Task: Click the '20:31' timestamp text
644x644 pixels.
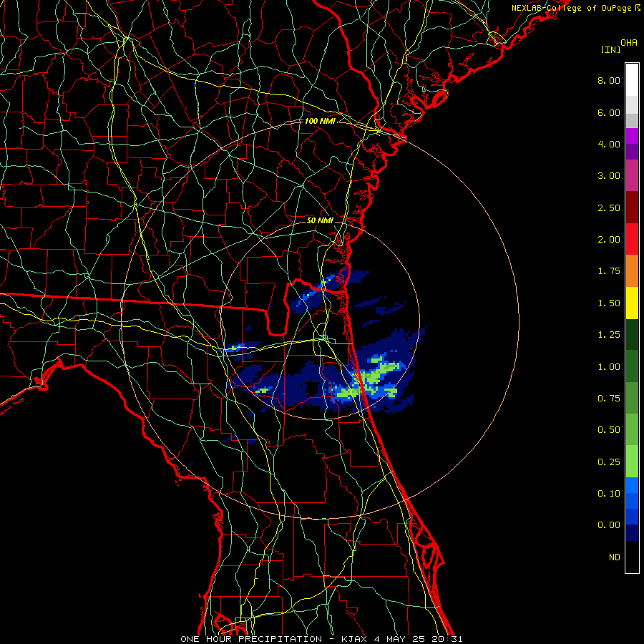Action: [x=447, y=639]
